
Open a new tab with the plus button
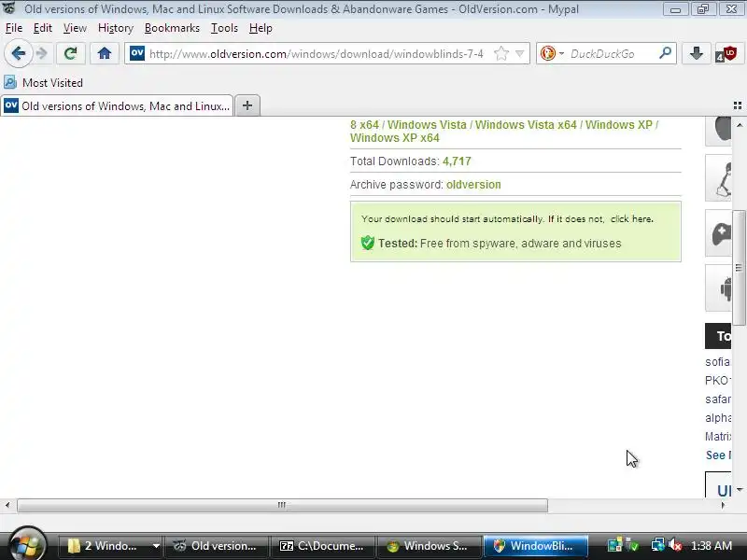coord(247,105)
